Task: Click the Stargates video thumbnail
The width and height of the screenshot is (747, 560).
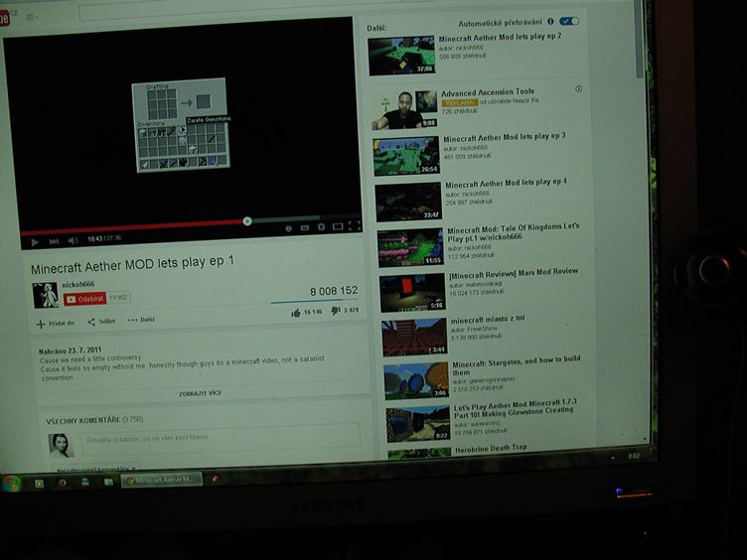Action: tap(416, 381)
